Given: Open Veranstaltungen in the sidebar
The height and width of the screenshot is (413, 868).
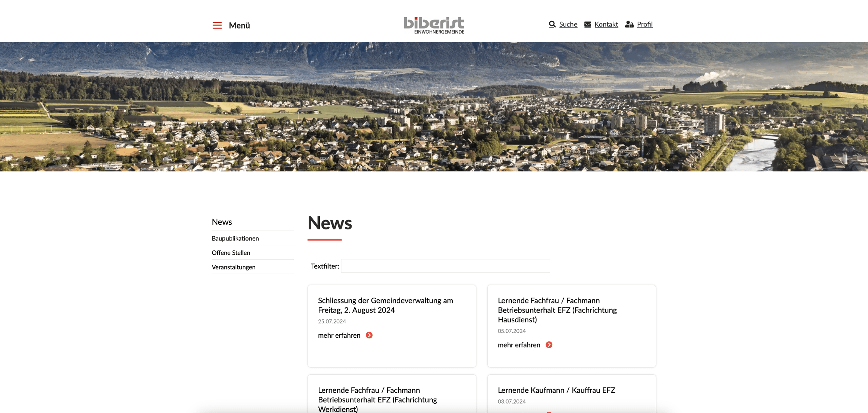Looking at the screenshot, I should 233,267.
